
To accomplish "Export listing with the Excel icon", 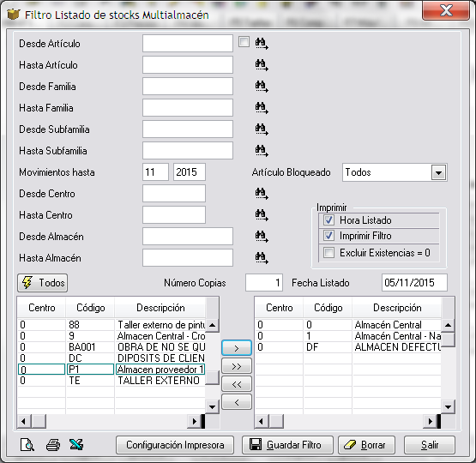I will 76,445.
